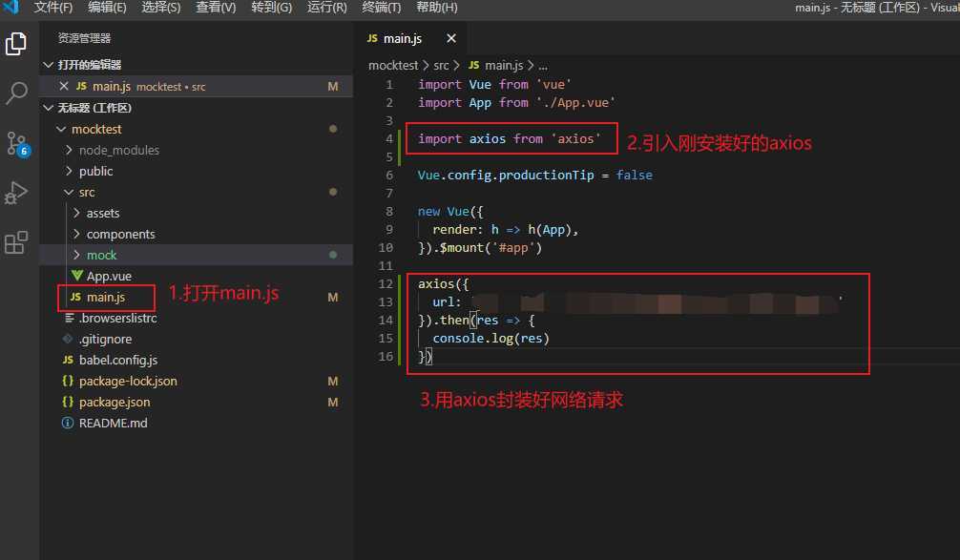Image resolution: width=960 pixels, height=560 pixels.
Task: Click the file icon beside .browserslistrc
Action: click(x=69, y=319)
